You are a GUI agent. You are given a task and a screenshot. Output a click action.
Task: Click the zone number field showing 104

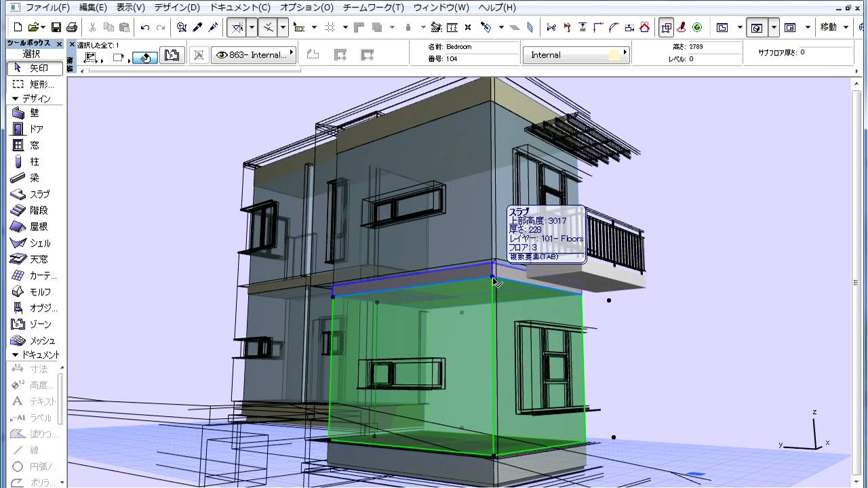[483, 59]
